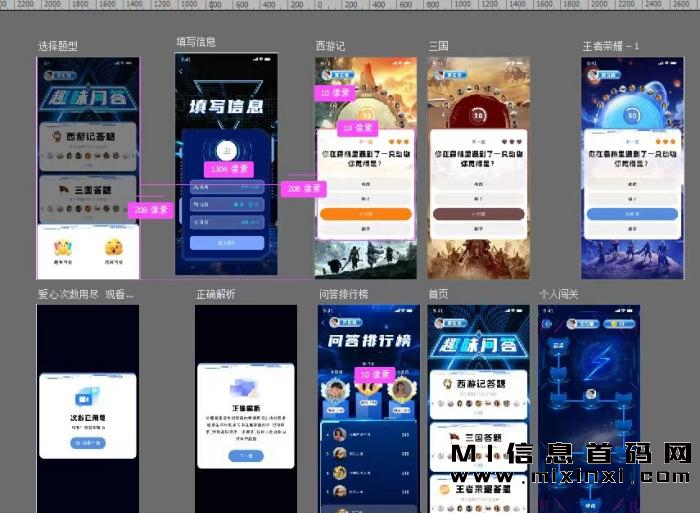Screen dimensions: 700x513
Task: Click the blue answer option in 王者荣耀 artboard
Action: [632, 214]
